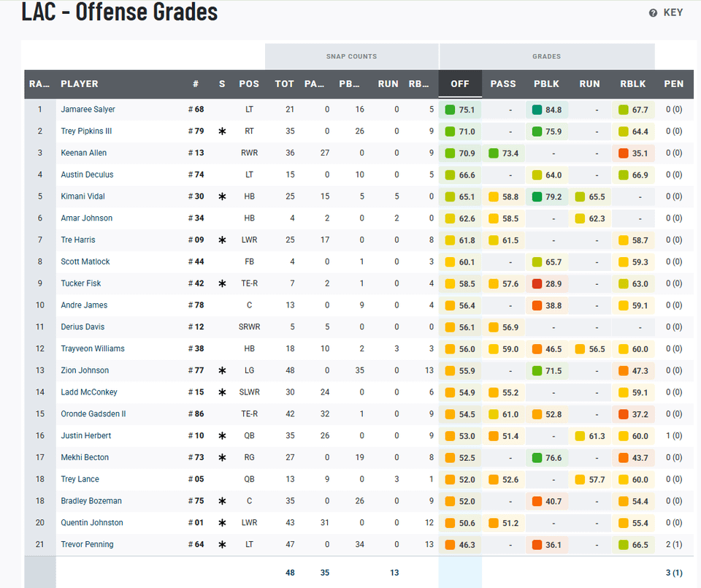701x588 pixels.
Task: Toggle sort on the PASS grades column
Action: coord(503,83)
